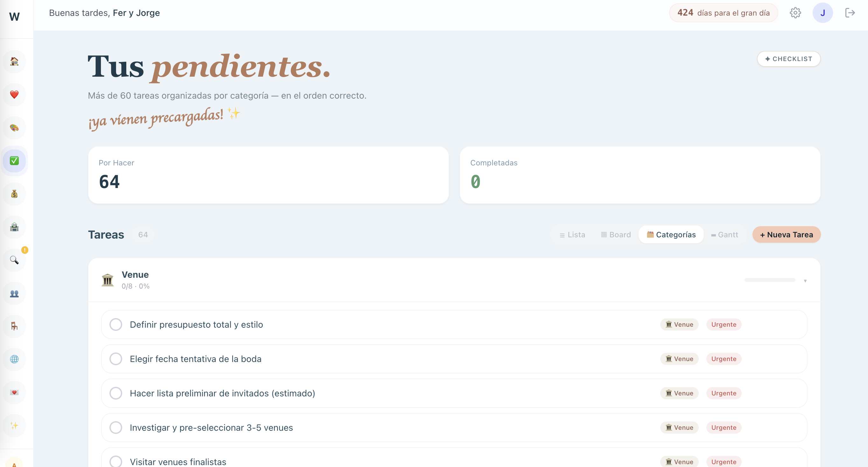868x467 pixels.
Task: Open the sparkles sidebar icon
Action: pyautogui.click(x=14, y=425)
